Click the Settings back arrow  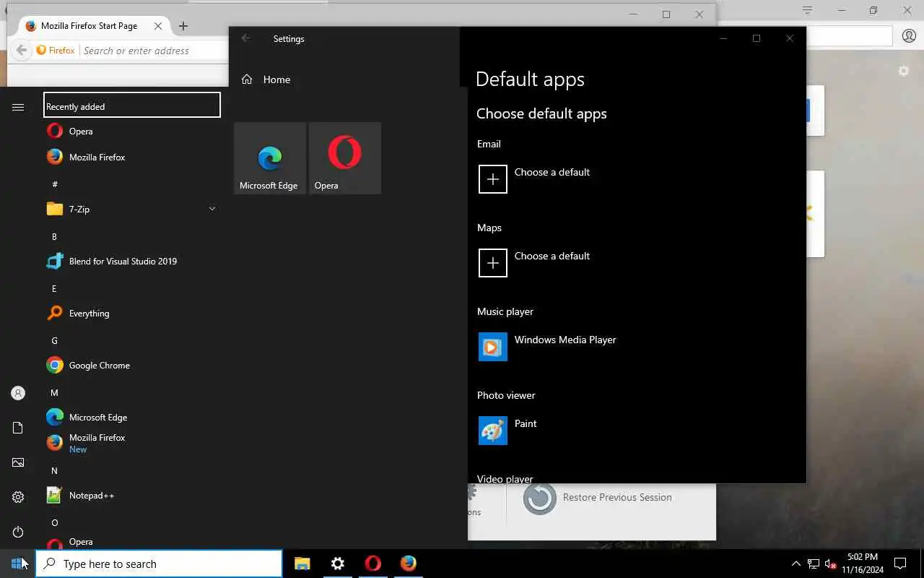(x=246, y=38)
